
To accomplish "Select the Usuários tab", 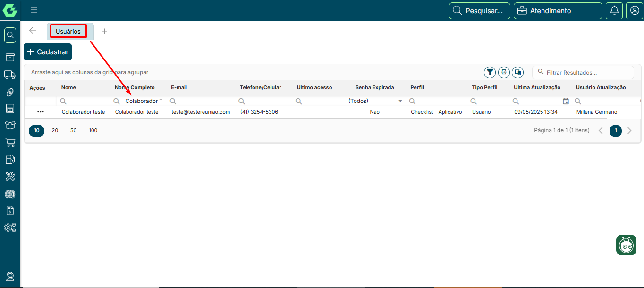I will coord(68,32).
